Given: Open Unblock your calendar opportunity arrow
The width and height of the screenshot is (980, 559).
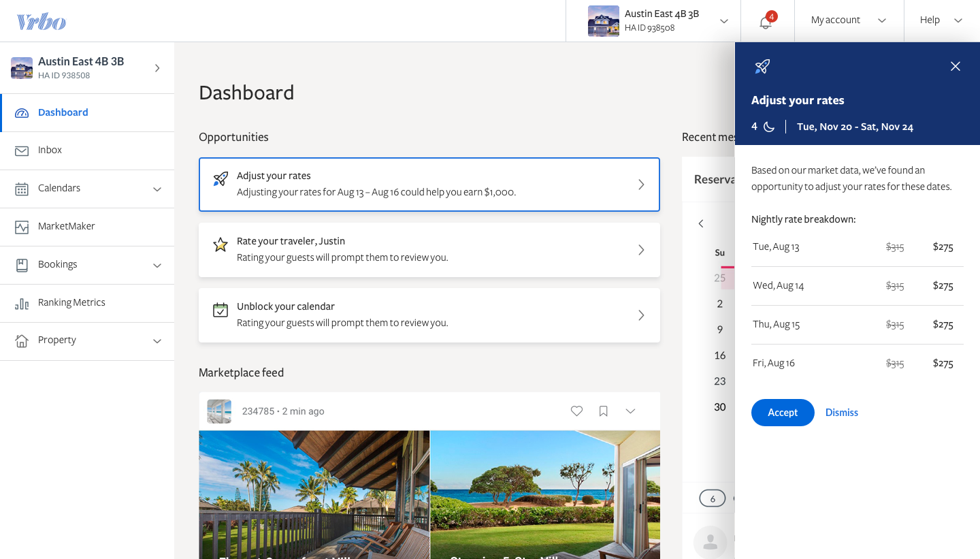Looking at the screenshot, I should point(641,315).
